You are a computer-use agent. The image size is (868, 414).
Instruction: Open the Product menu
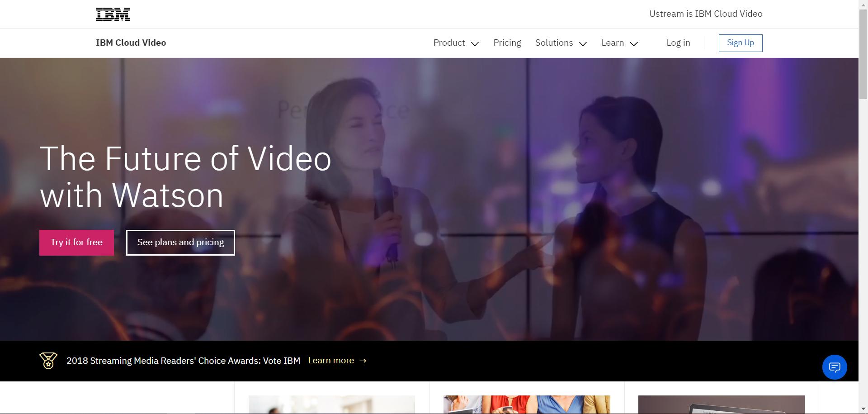click(x=449, y=43)
